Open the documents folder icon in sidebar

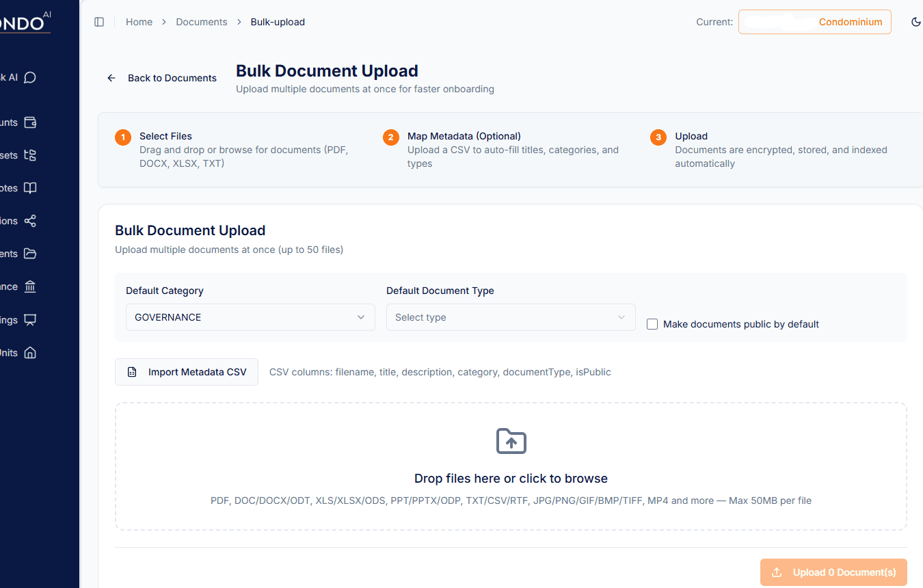pyautogui.click(x=29, y=254)
